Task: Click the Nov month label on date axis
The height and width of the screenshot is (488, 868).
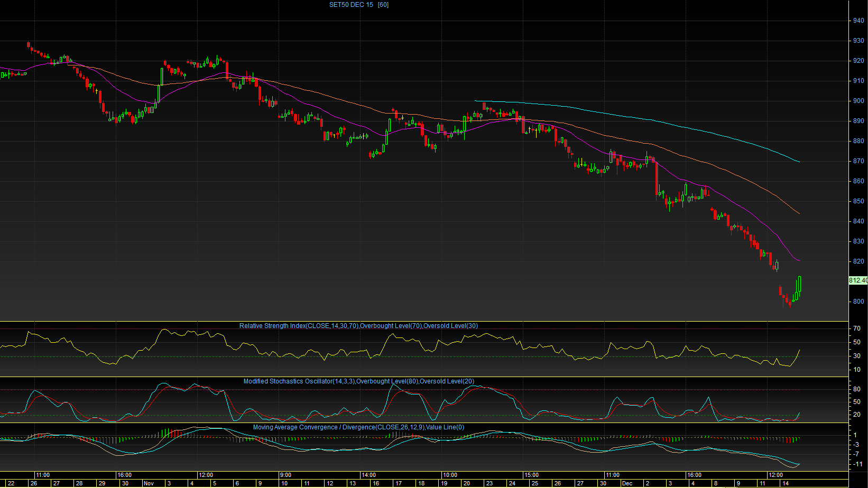Action: pos(149,483)
